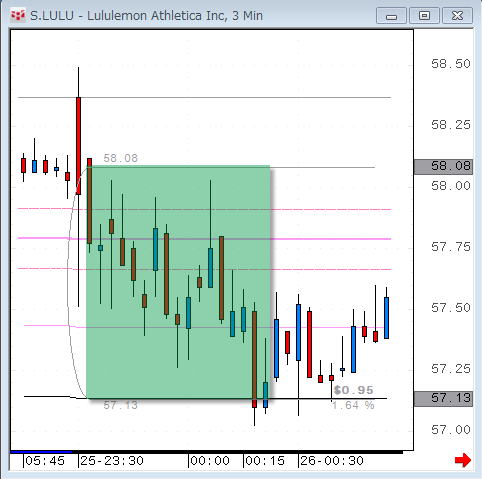Click the red scroll-right arrow at bottom

[463, 460]
